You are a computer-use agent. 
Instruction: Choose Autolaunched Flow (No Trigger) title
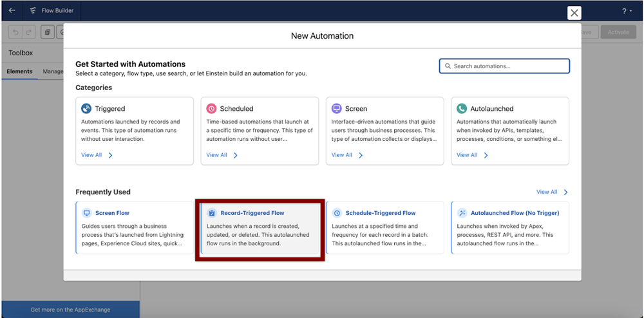point(515,213)
